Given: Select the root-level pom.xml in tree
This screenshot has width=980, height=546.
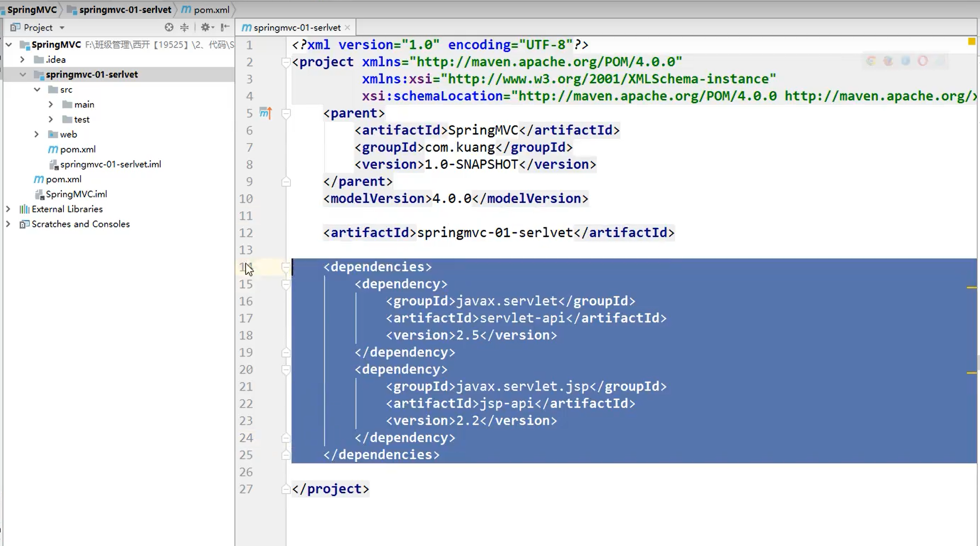Looking at the screenshot, I should 64,179.
